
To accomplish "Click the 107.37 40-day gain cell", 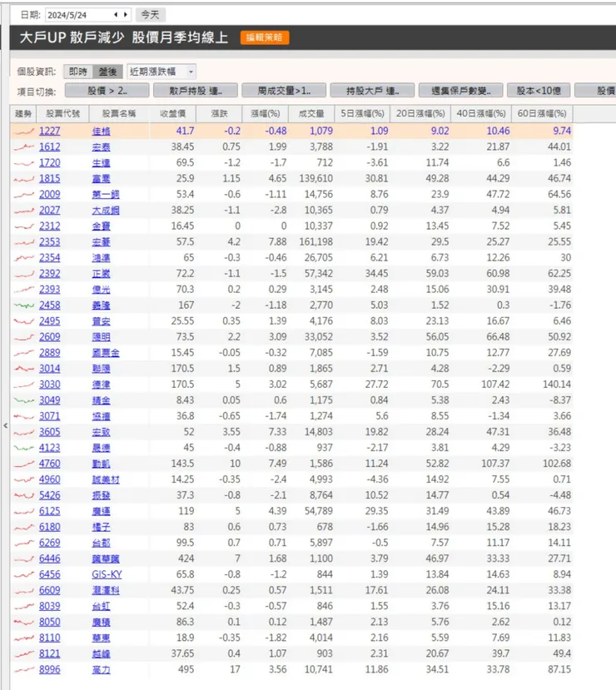I will 495,464.
